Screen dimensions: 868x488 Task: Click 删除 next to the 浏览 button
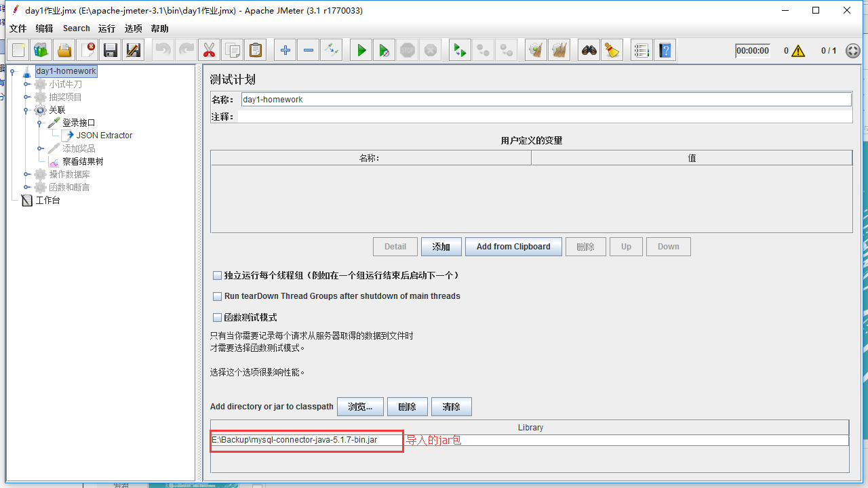[408, 407]
